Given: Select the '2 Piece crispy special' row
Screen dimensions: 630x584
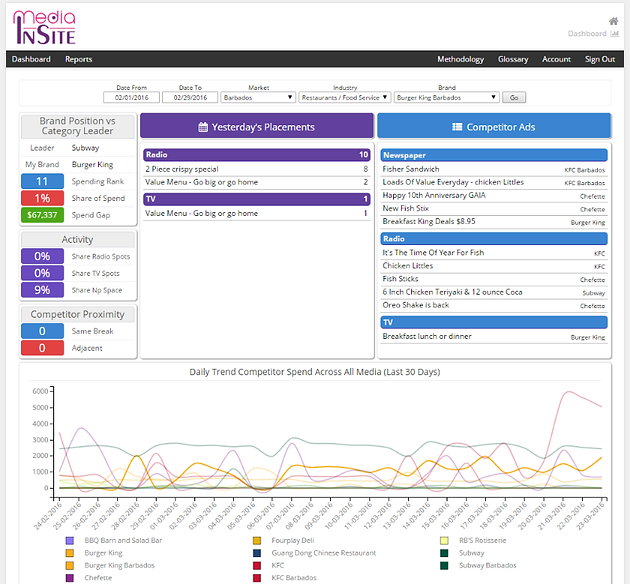Looking at the screenshot, I should click(x=257, y=169).
